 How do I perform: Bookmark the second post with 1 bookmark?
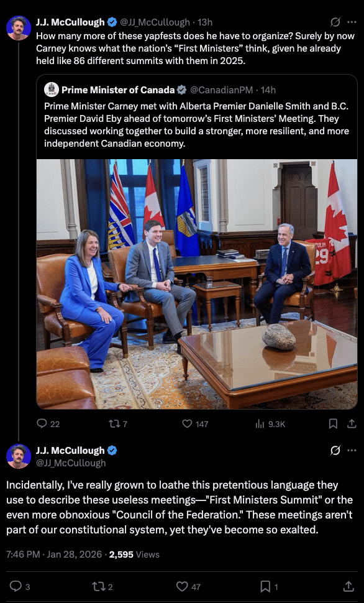[x=265, y=586]
